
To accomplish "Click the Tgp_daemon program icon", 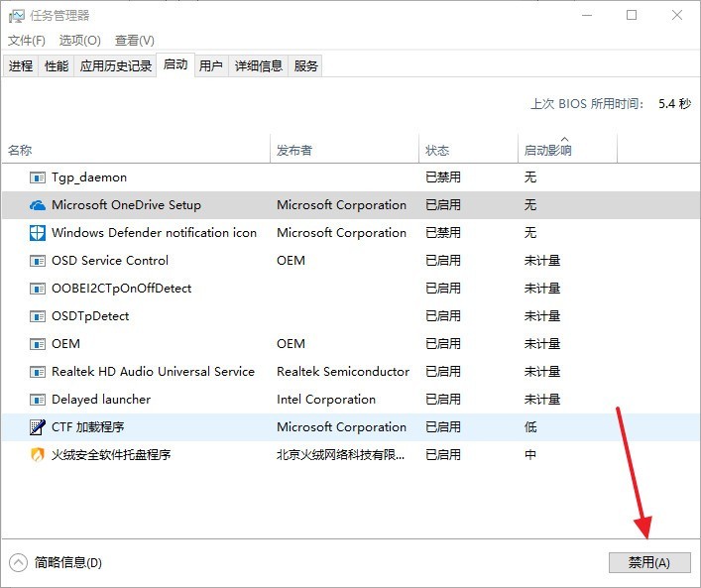I will (37, 177).
